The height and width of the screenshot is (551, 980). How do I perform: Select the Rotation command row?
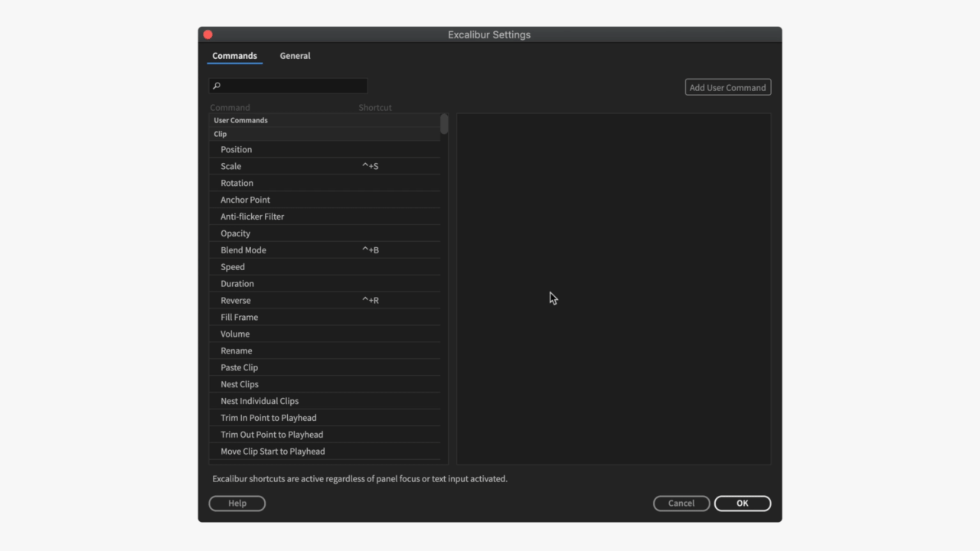coord(325,183)
